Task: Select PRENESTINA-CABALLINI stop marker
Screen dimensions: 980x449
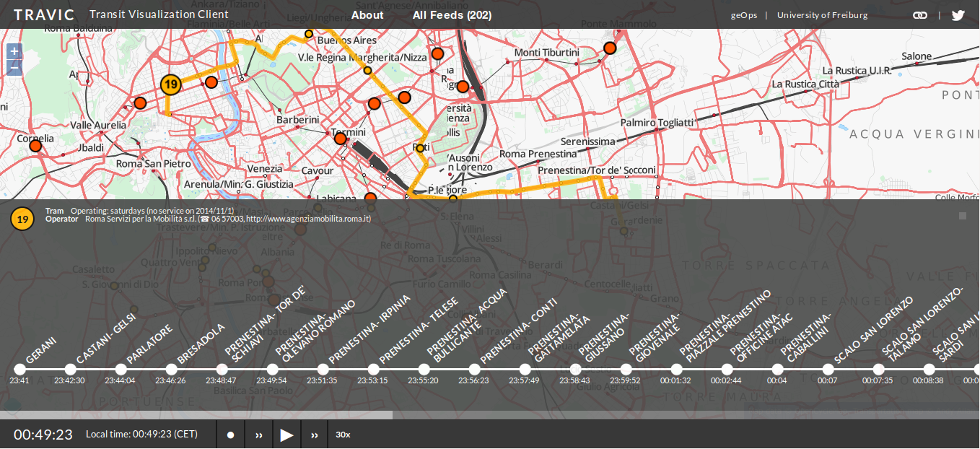Action: (777, 369)
